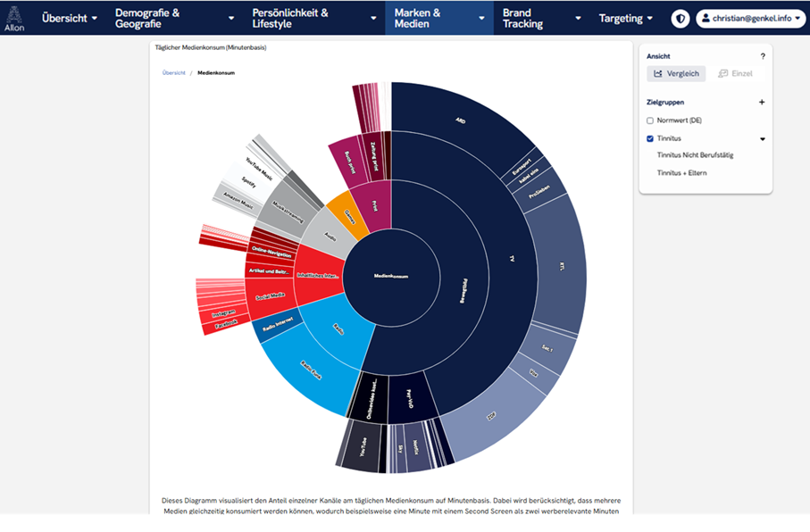The height and width of the screenshot is (532, 810).
Task: Click the Übersicht breadcrumb link
Action: [173, 72]
